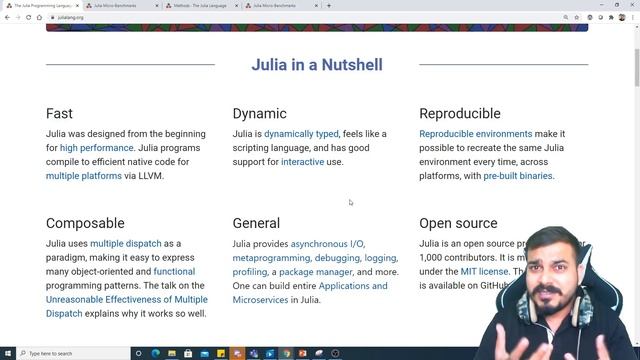Open Microsoft Store from the taskbar

pos(188,353)
